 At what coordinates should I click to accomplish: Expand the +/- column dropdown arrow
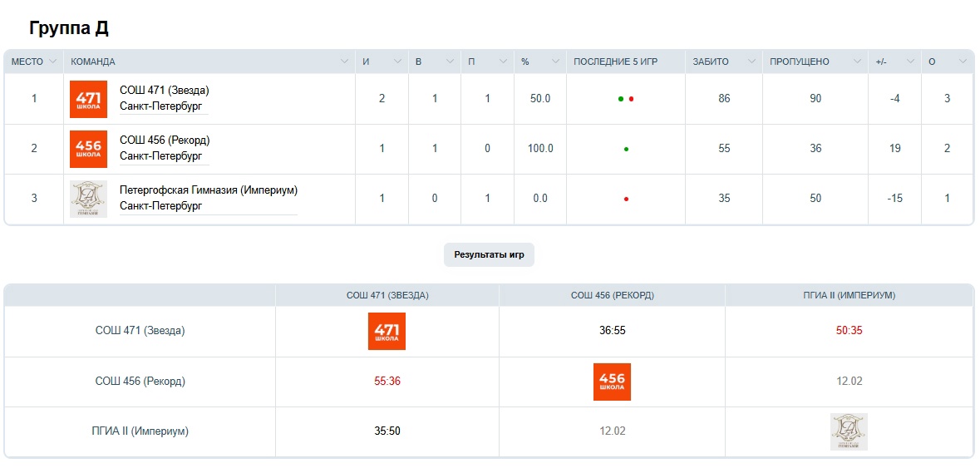(x=910, y=62)
